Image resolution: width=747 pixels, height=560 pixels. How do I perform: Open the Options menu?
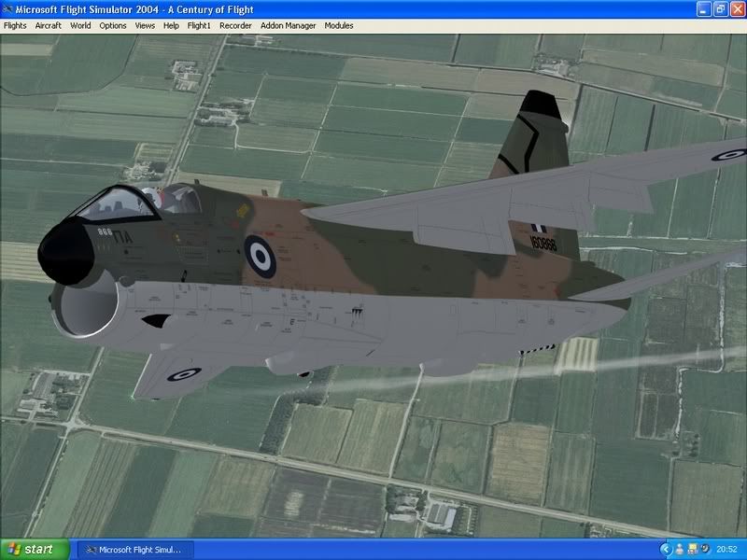(113, 26)
